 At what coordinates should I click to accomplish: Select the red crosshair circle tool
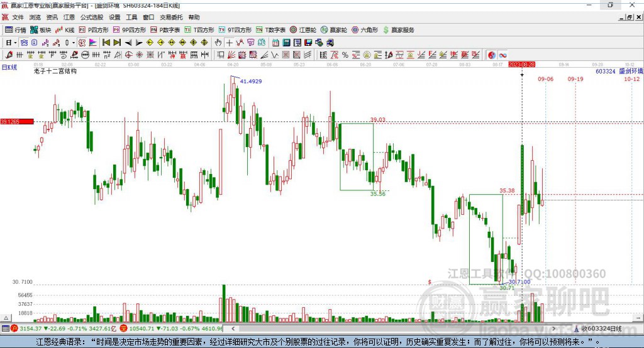tap(128, 55)
